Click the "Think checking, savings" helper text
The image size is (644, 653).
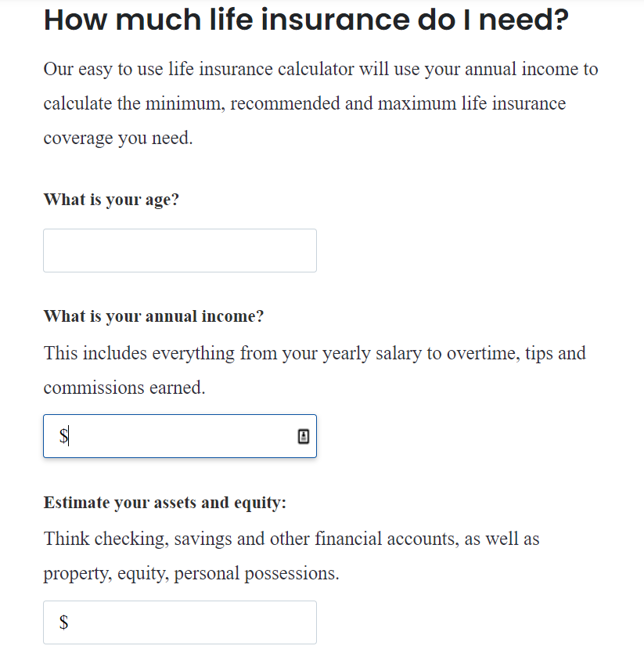(145, 539)
